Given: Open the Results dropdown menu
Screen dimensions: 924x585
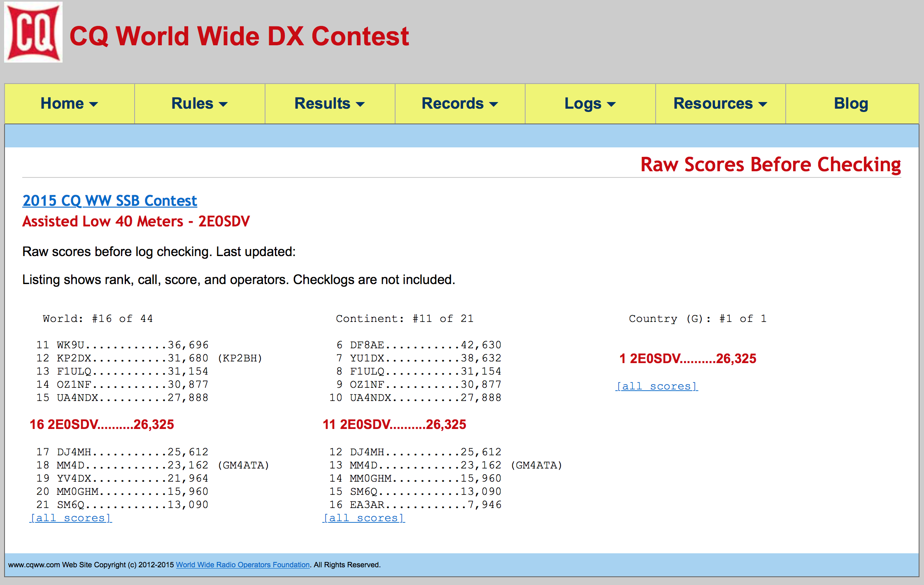Looking at the screenshot, I should tap(329, 104).
